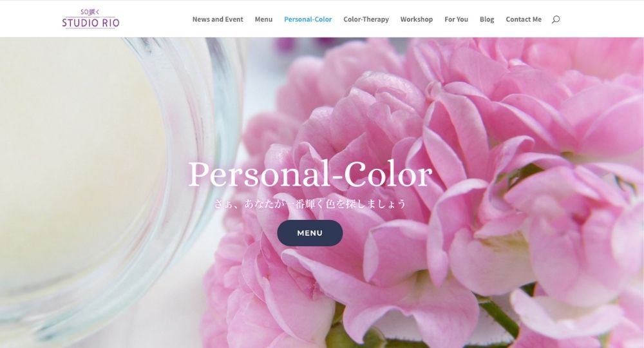Click empty header space between logo and nav
Image resolution: width=644 pixels, height=348 pixels.
point(156,19)
